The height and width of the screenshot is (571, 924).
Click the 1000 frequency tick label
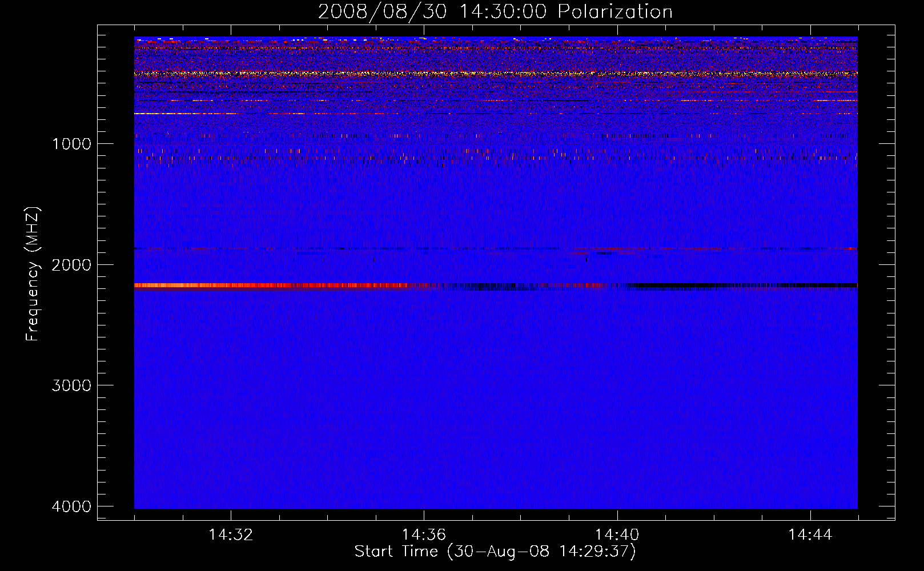point(71,144)
